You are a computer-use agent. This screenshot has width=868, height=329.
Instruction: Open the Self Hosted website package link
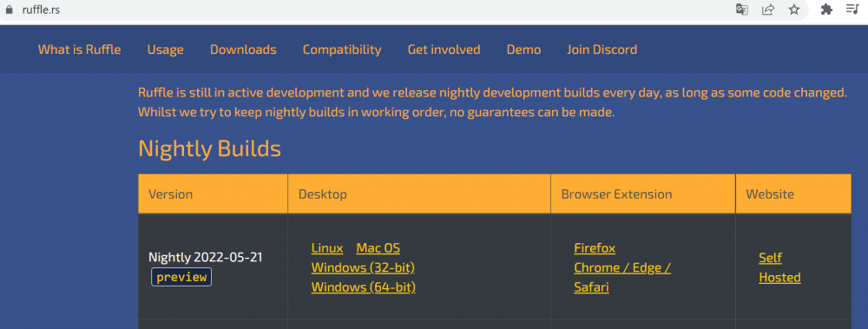(779, 267)
